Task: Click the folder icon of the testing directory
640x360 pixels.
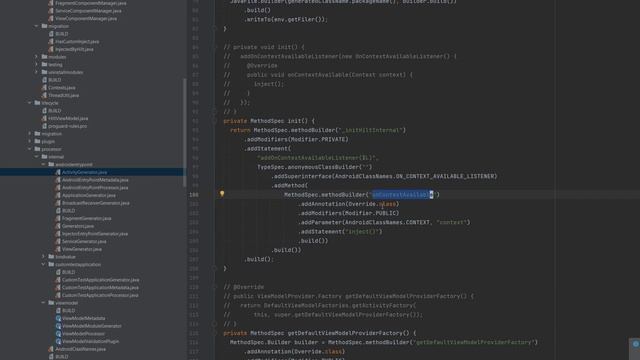Action: tap(44, 64)
